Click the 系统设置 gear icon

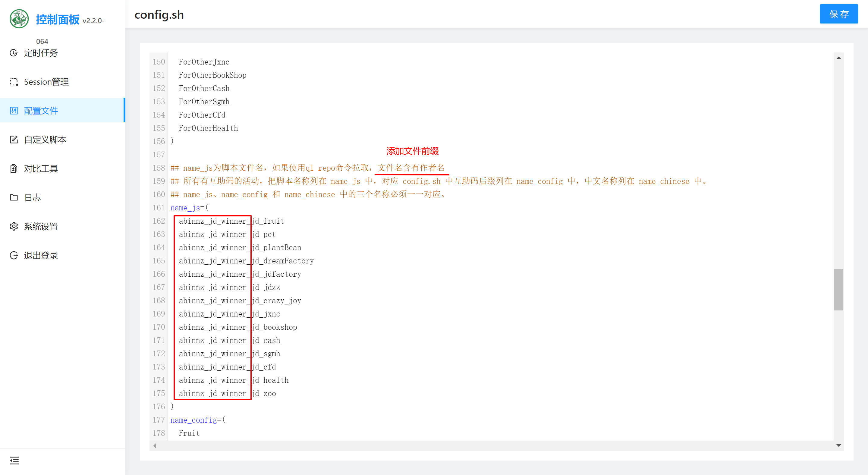tap(14, 226)
